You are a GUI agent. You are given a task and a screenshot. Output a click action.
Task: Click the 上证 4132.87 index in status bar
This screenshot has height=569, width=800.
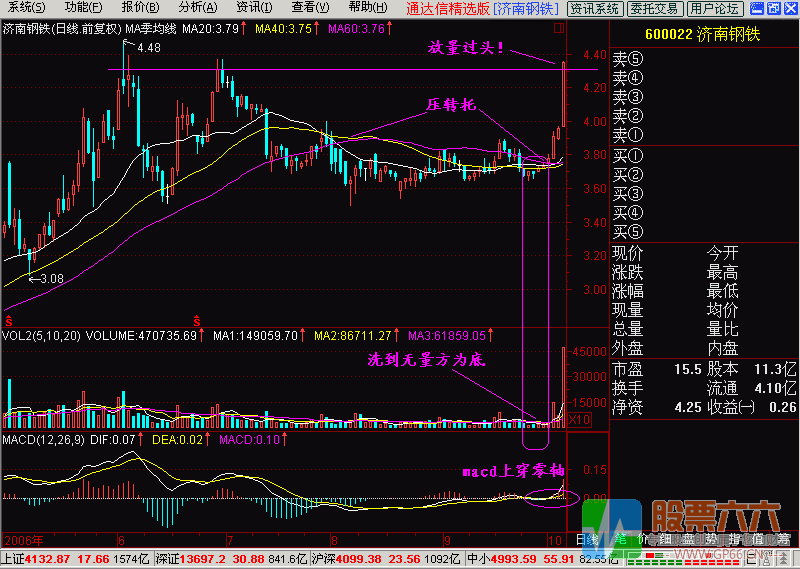pyautogui.click(x=77, y=559)
